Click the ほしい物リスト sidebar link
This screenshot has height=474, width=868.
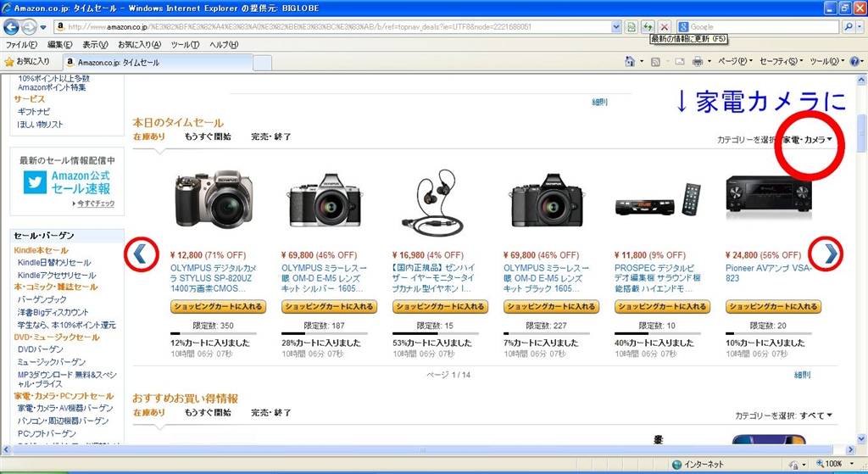click(41, 125)
